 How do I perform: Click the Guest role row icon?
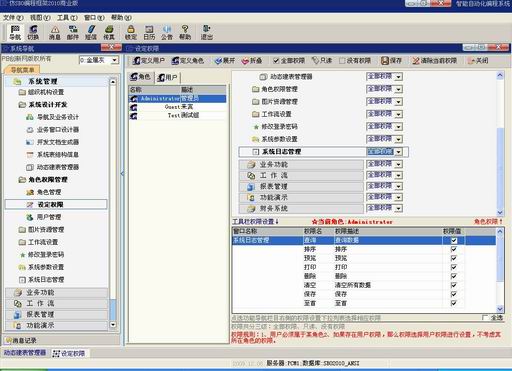(134, 107)
